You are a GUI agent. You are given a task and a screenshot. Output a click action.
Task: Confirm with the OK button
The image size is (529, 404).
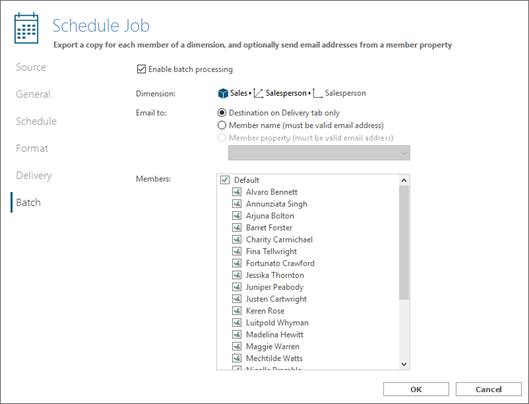coord(416,389)
